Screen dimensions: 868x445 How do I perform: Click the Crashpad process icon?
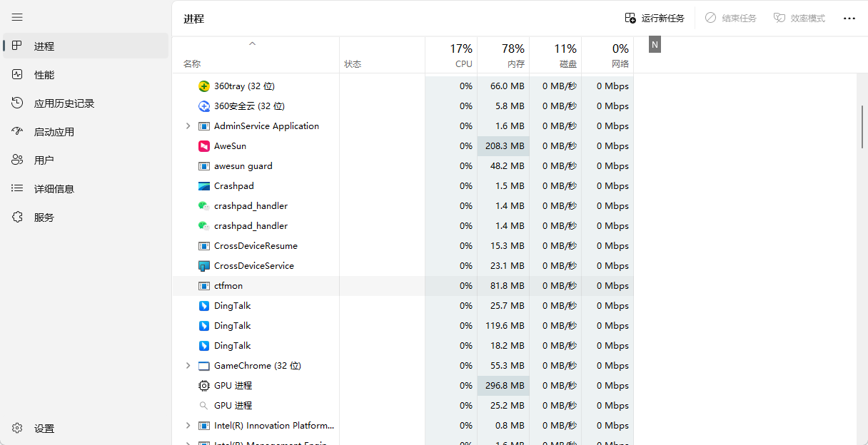tap(203, 186)
